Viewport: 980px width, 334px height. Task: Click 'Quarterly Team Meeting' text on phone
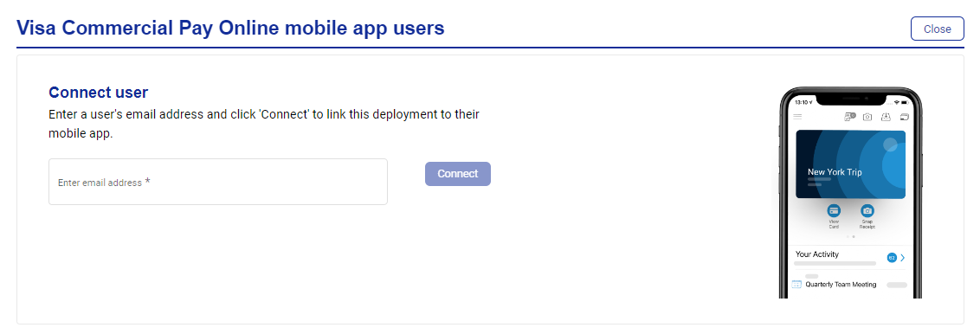click(x=841, y=285)
